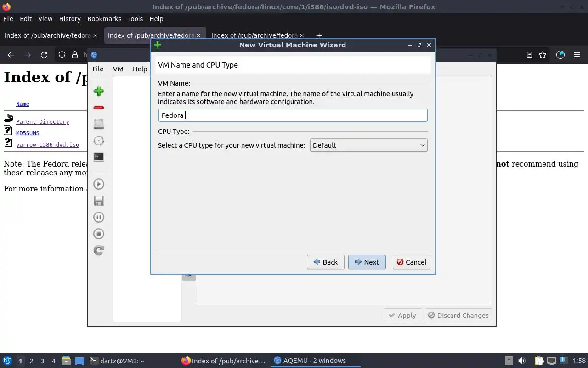588x368 pixels.
Task: Open Firefox Help menu
Action: pos(156,19)
